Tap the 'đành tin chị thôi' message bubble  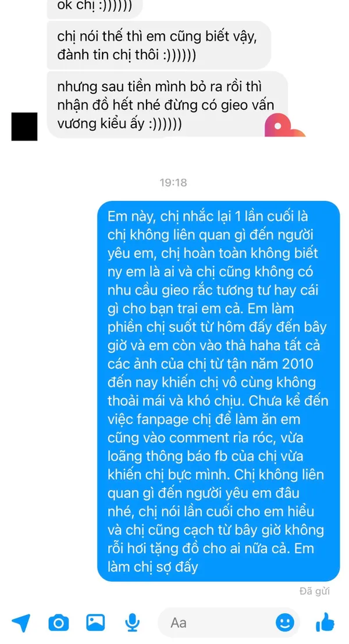[x=159, y=45]
